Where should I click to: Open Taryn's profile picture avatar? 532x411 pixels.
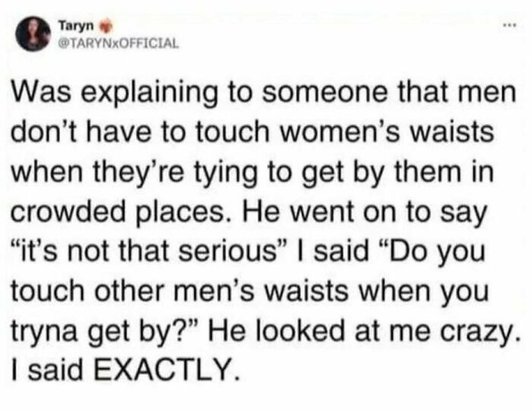33,33
